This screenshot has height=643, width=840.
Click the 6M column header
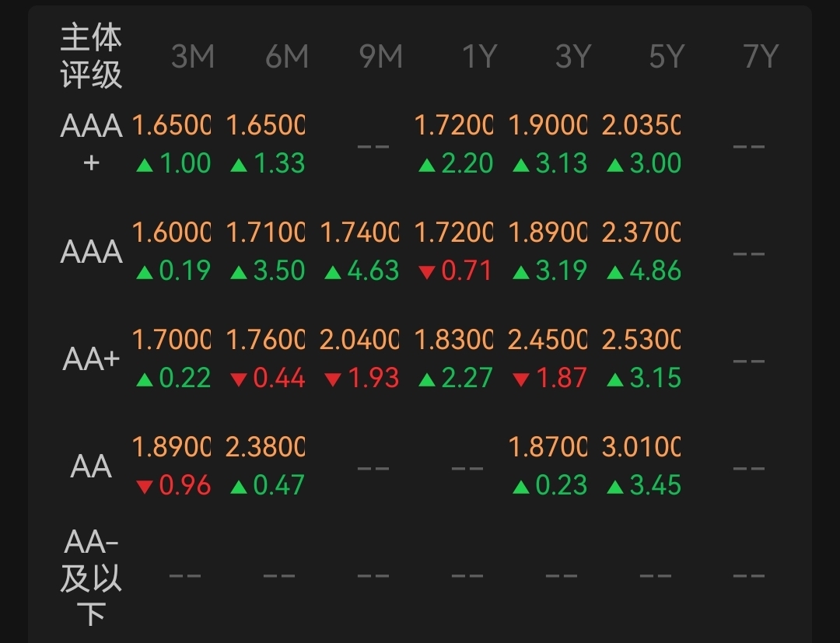point(286,57)
